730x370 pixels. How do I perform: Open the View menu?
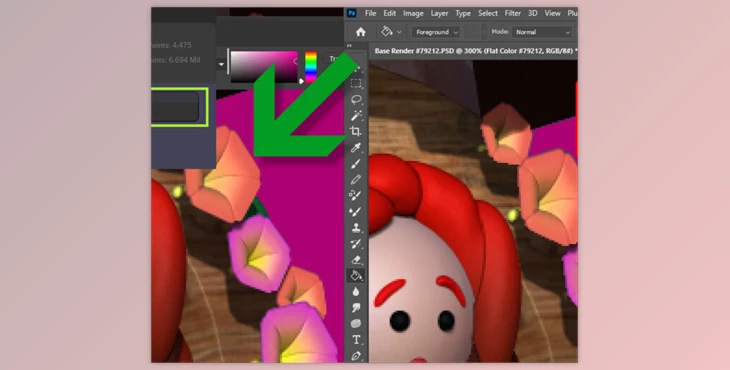click(x=553, y=13)
